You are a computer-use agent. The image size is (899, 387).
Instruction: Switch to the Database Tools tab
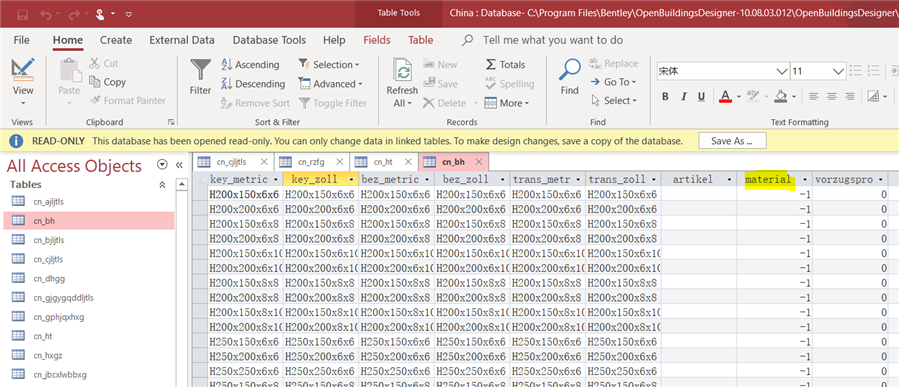tap(269, 40)
